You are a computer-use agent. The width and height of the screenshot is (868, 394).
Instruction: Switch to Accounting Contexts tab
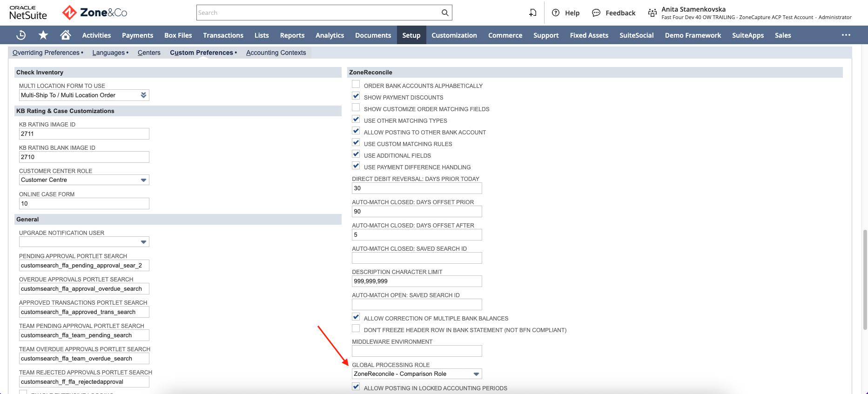(276, 53)
